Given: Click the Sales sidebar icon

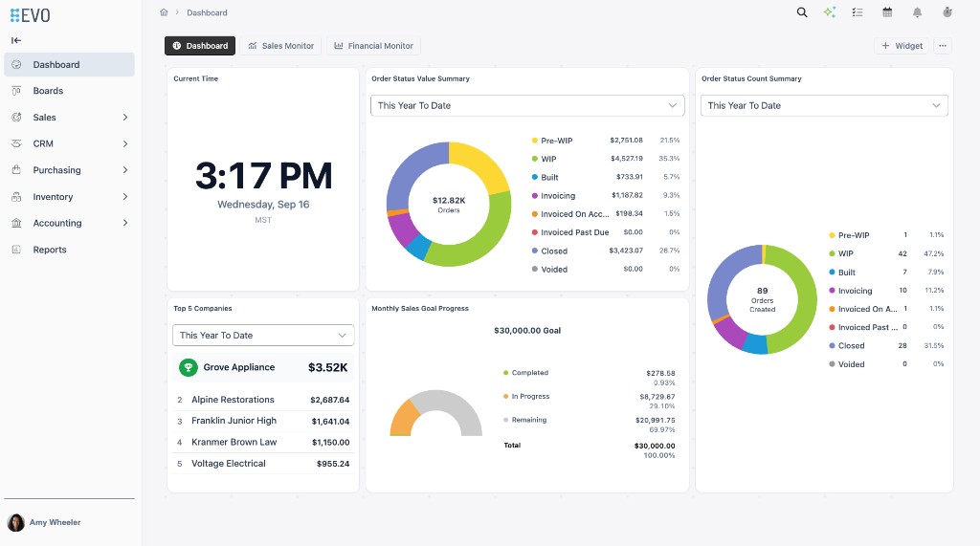Looking at the screenshot, I should coord(16,118).
